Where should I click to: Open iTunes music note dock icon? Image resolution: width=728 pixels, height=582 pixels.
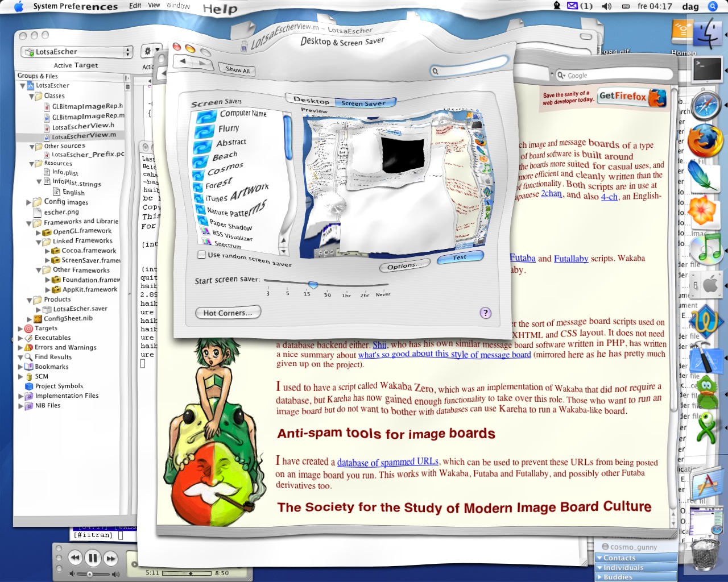[x=706, y=250]
